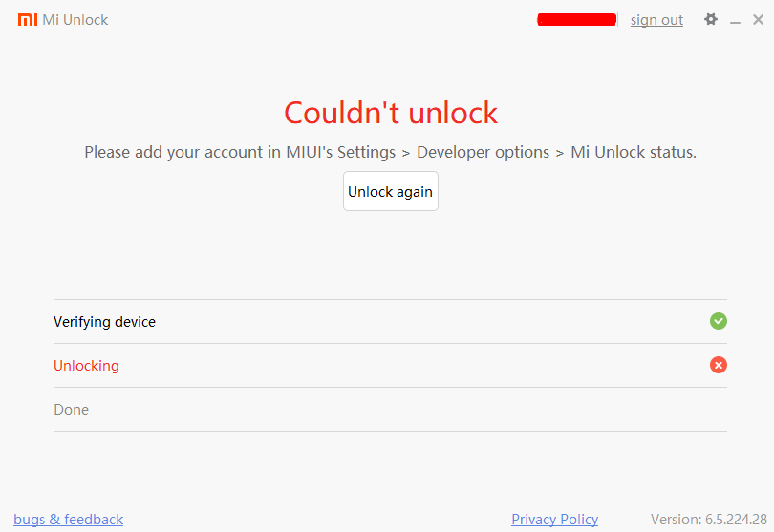774x532 pixels.
Task: Click the green checkmark for Verifying device
Action: 719,321
